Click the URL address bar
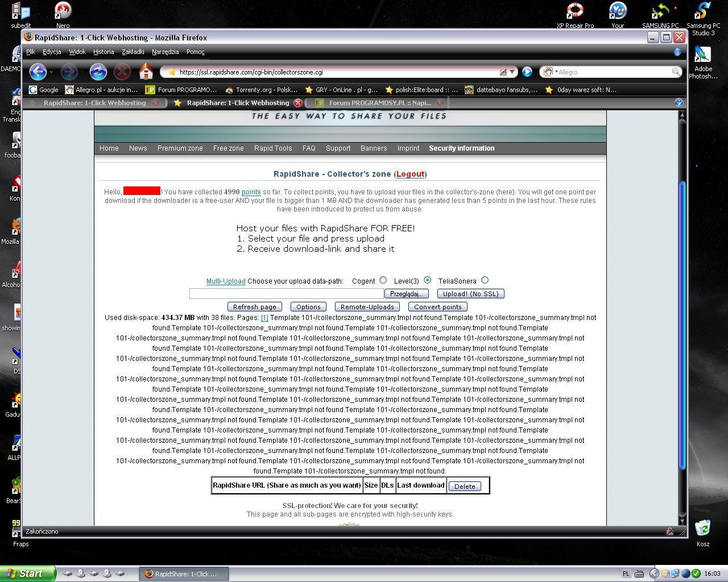Viewport: 728px width, 582px height. tap(338, 72)
